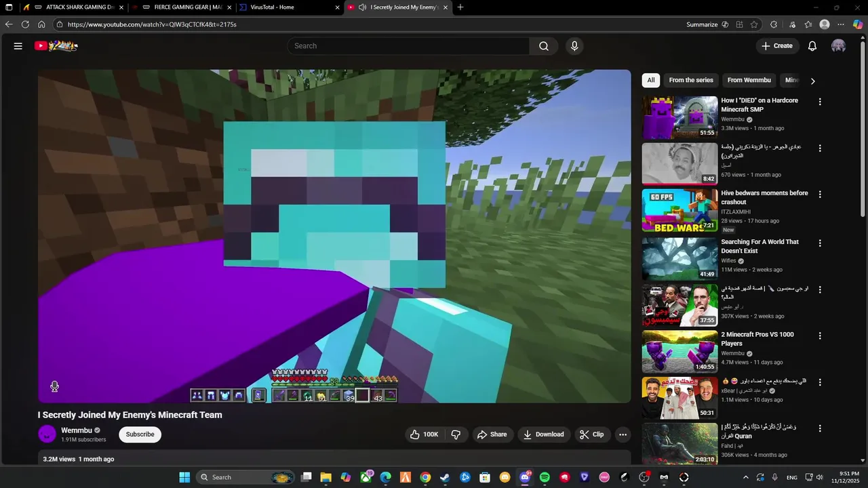868x488 pixels.
Task: Open a new browser tab
Action: click(460, 7)
